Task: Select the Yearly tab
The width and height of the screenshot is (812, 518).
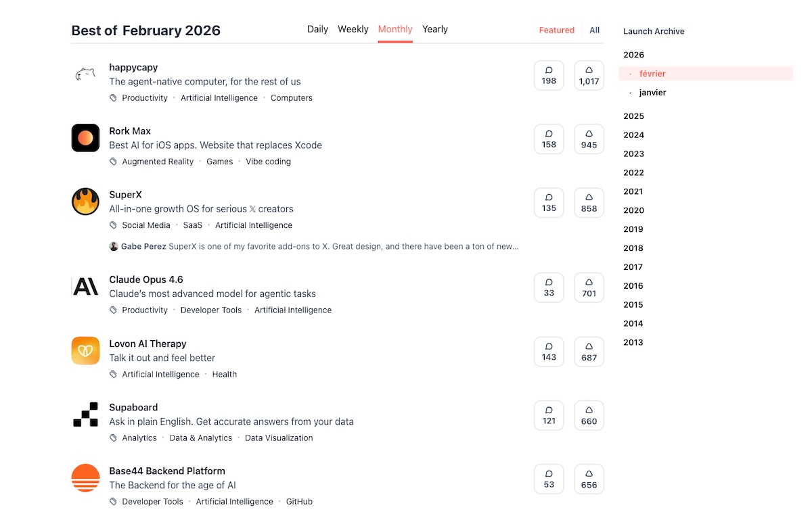Action: coord(435,29)
